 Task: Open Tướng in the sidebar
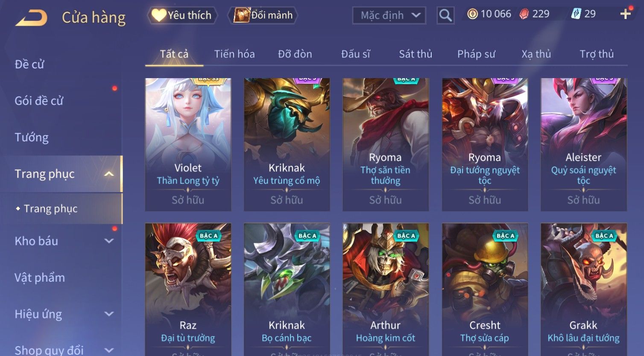pos(32,137)
